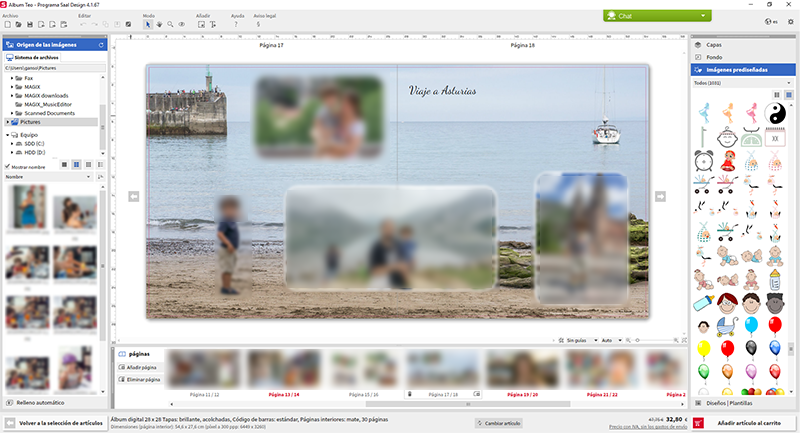The width and height of the screenshot is (800, 433).
Task: Click the red shopping cart icon
Action: point(698,423)
